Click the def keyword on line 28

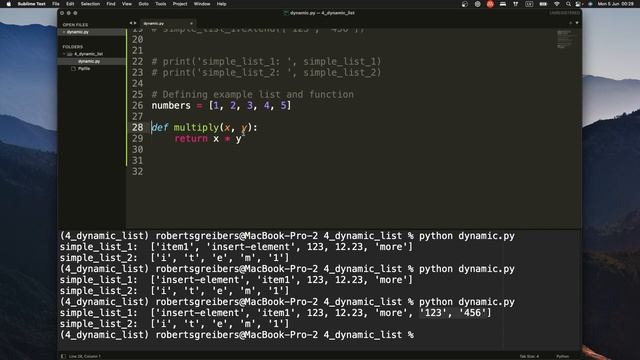coord(160,127)
